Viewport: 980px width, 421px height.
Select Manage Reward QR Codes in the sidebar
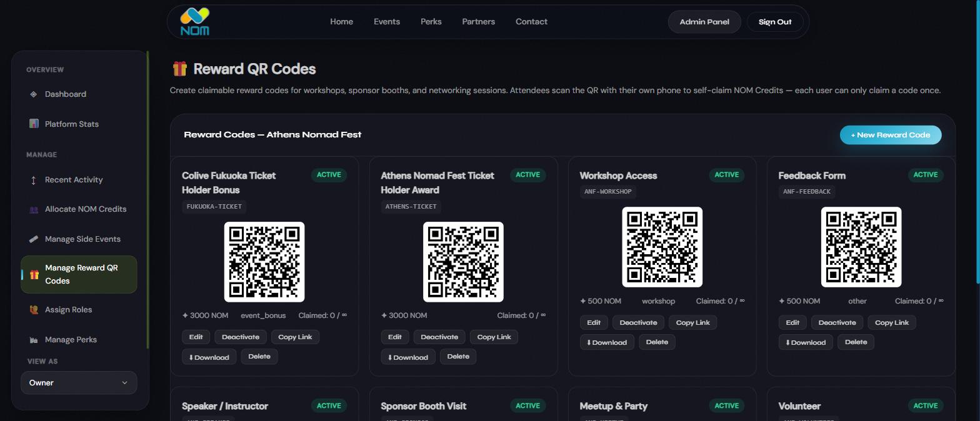point(79,274)
